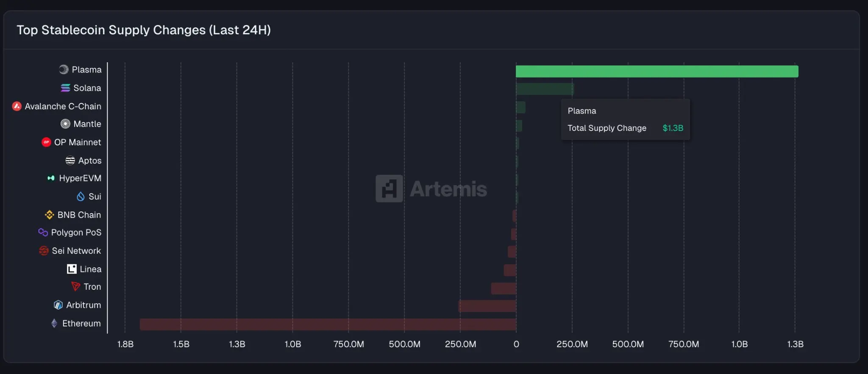
Task: Click the Ethereum diamond logo icon
Action: click(54, 323)
